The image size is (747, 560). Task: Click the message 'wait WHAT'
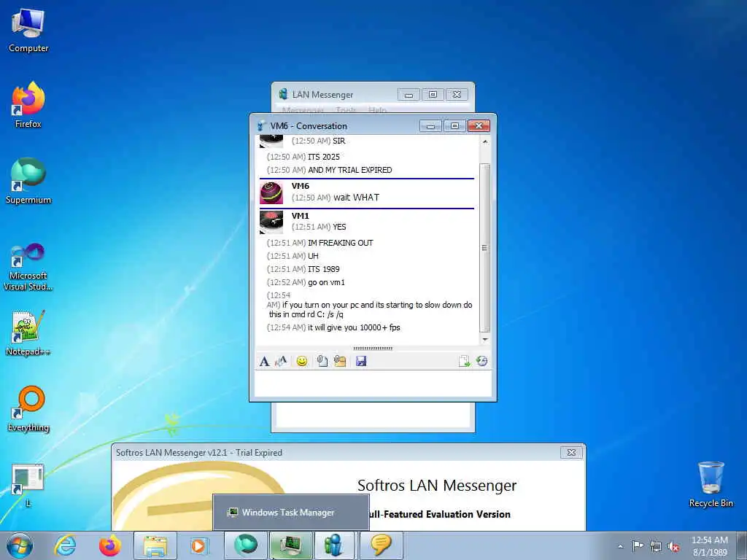coord(356,197)
